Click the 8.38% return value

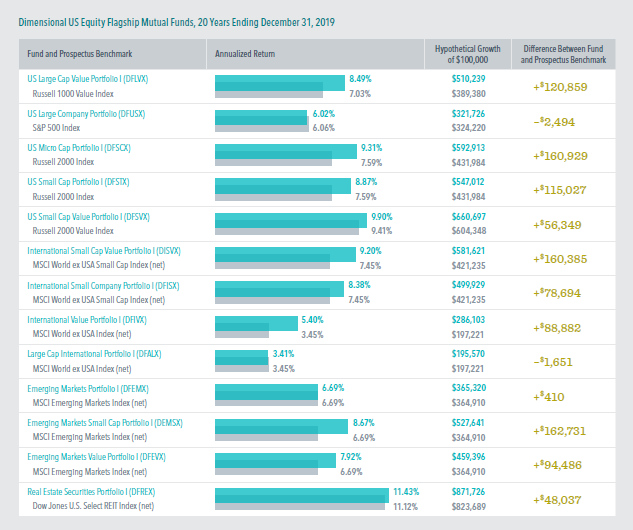point(359,285)
